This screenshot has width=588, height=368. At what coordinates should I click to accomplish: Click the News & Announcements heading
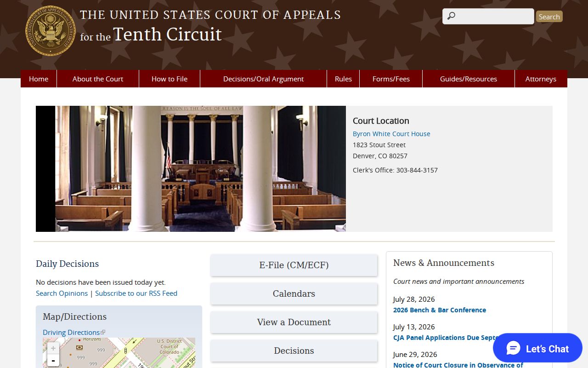[x=444, y=263]
